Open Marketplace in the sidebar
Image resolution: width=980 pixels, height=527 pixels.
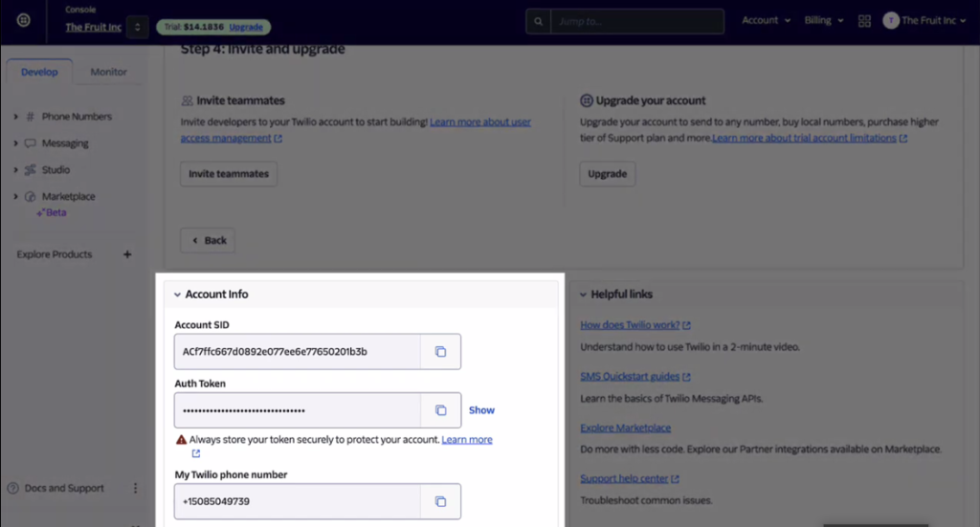(68, 196)
